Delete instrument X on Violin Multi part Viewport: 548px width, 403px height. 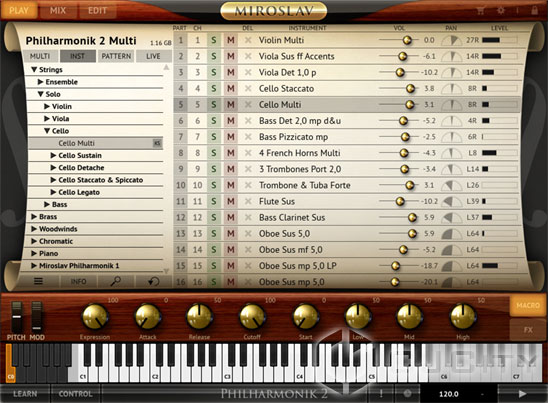click(248, 40)
